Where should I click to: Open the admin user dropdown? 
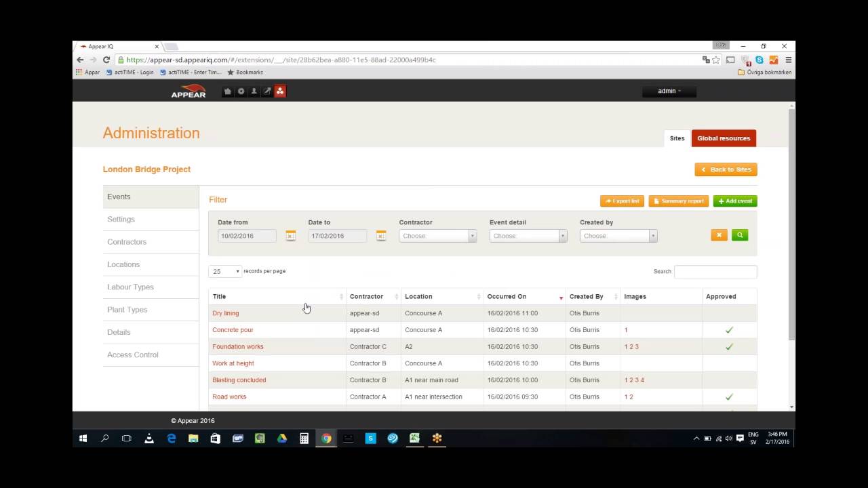point(669,91)
